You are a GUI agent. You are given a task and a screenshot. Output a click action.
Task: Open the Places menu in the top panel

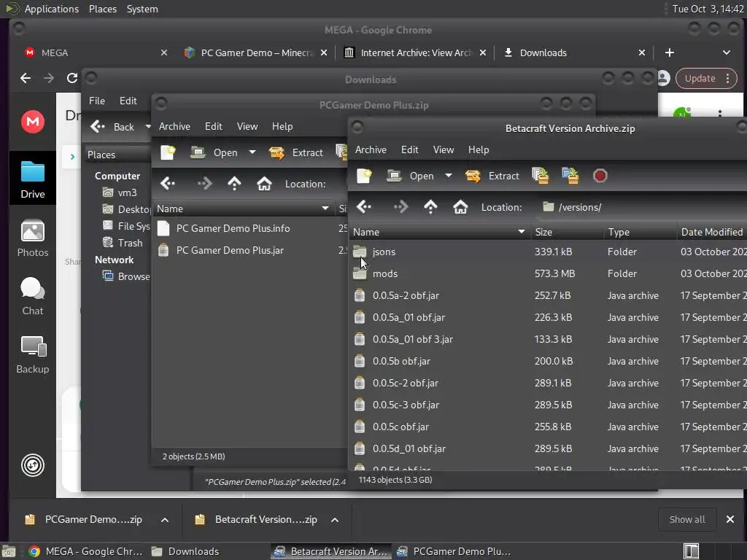coord(103,9)
